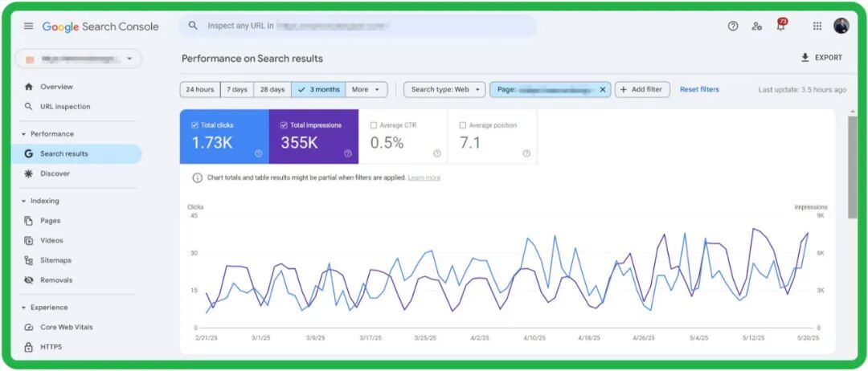
Task: Open the hamburger main menu
Action: point(29,26)
